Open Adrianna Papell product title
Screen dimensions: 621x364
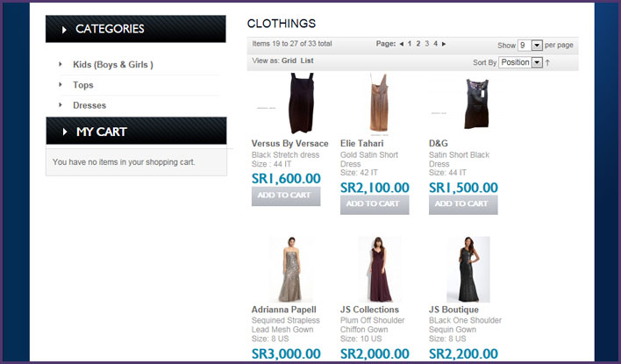click(x=284, y=310)
